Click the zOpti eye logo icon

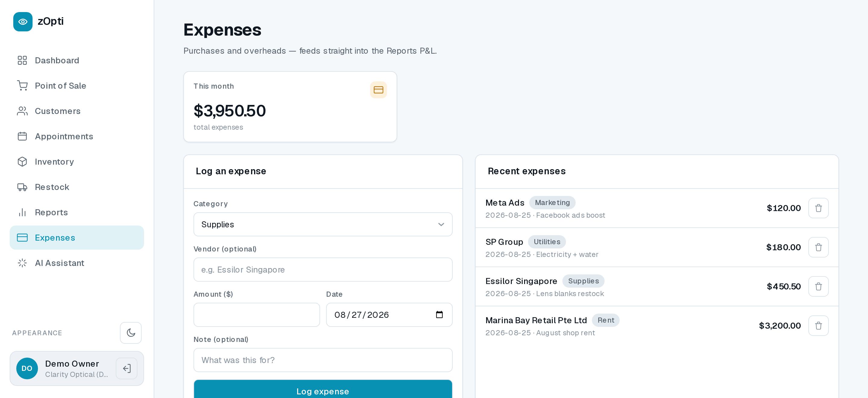click(23, 22)
